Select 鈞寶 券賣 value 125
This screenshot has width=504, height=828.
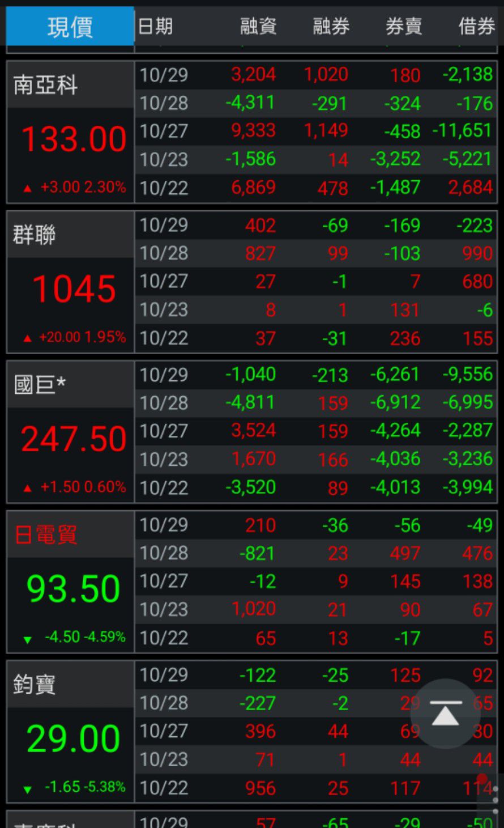click(405, 675)
